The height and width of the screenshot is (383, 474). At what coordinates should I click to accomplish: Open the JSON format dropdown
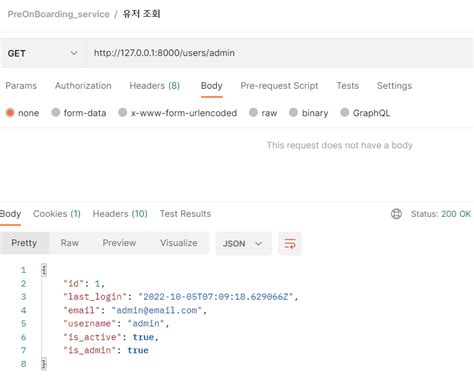click(x=243, y=244)
